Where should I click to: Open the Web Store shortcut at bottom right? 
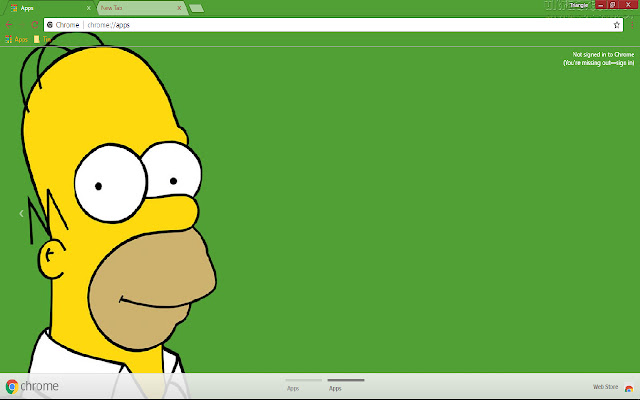(613, 387)
